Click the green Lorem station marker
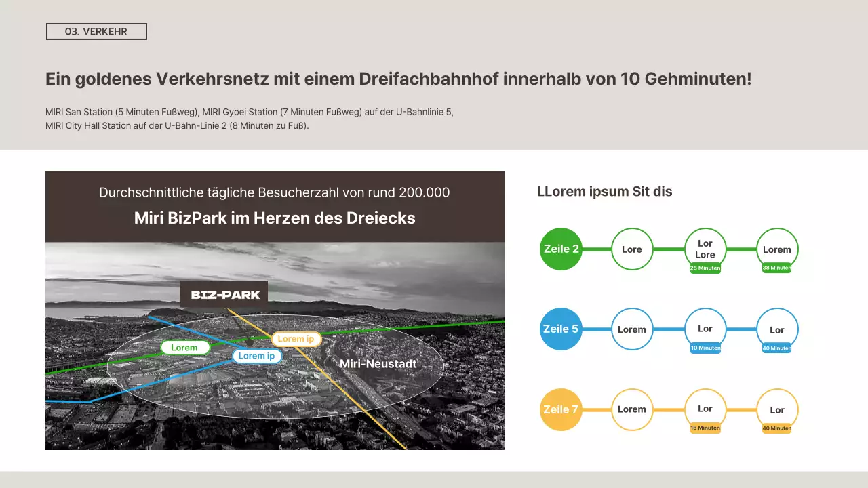 (185, 347)
